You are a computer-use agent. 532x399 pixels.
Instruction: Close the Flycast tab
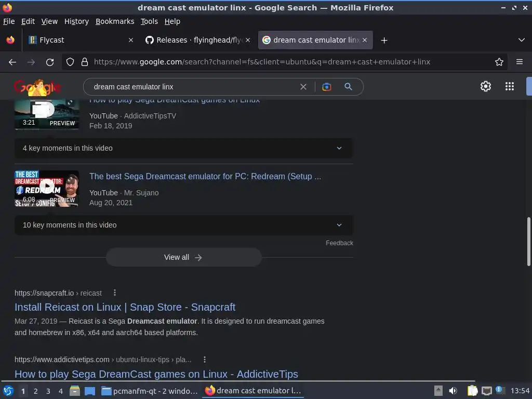tap(130, 40)
